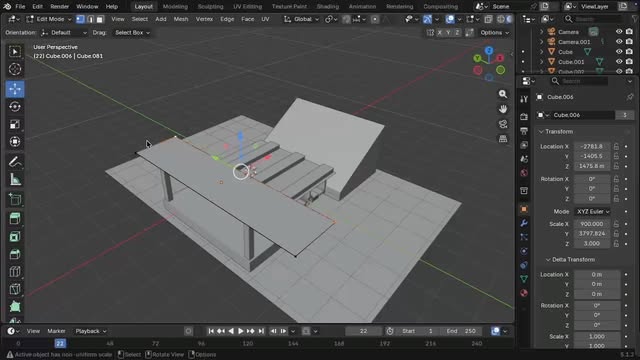Open the Object properties tab
The width and height of the screenshot is (640, 360).
(524, 209)
